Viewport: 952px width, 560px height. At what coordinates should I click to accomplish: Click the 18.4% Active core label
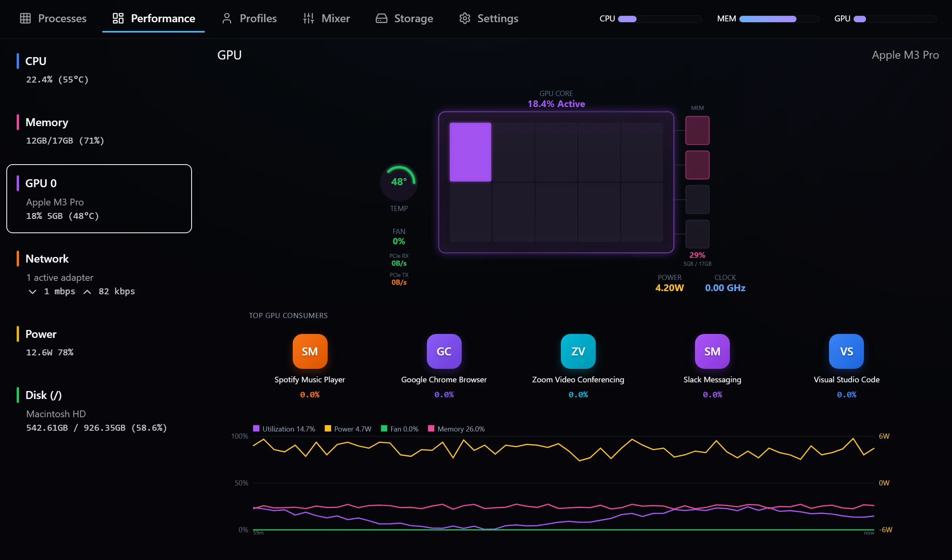556,104
